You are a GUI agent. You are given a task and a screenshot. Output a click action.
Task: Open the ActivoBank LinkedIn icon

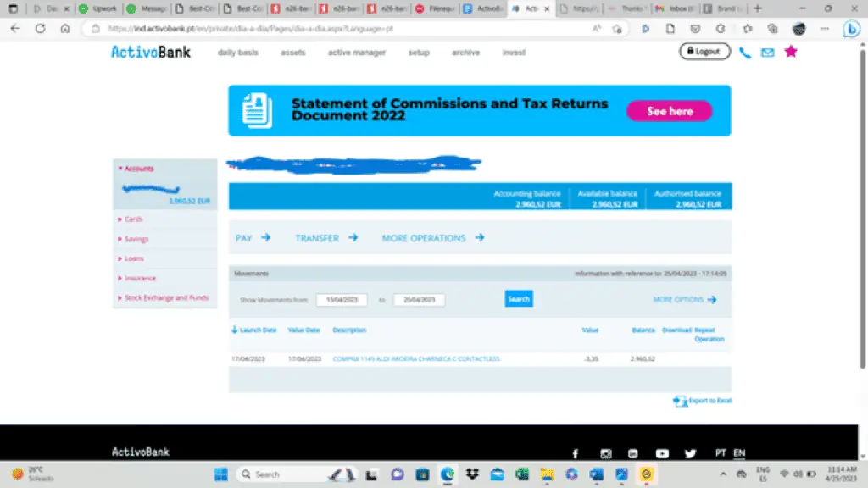(x=632, y=454)
